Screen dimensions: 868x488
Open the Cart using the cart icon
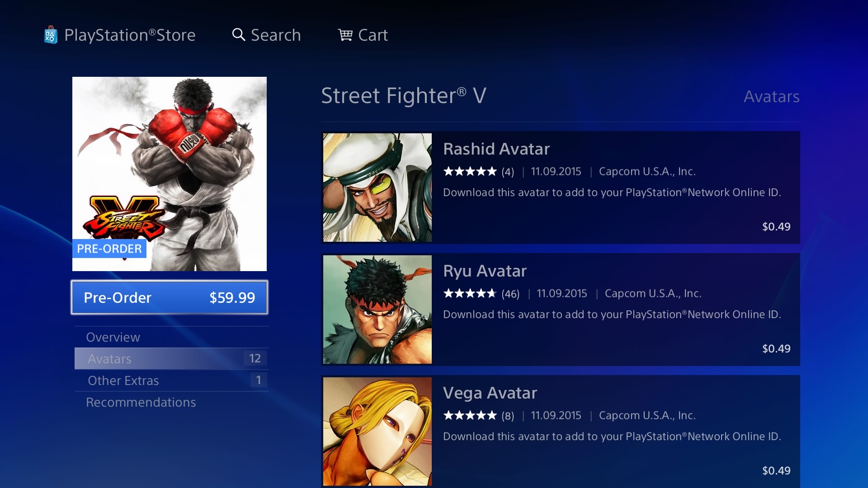click(x=345, y=34)
